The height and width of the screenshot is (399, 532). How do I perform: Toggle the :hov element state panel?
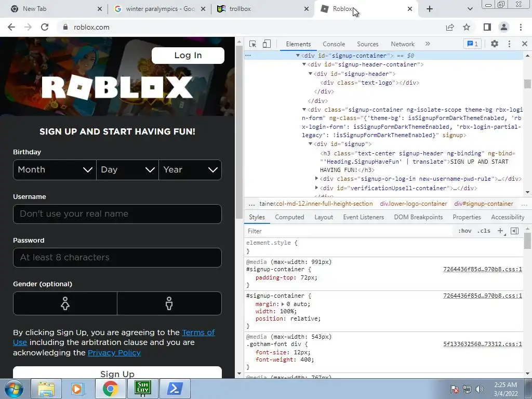tap(464, 231)
